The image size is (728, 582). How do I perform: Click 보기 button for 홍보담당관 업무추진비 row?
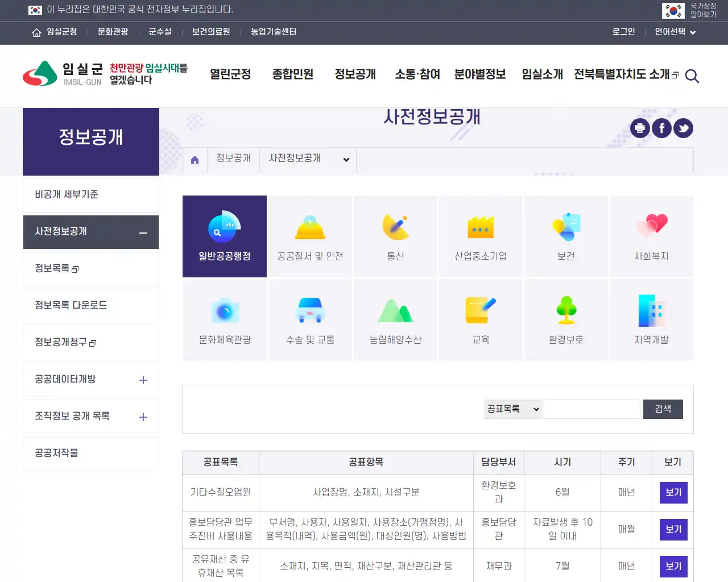[673, 530]
